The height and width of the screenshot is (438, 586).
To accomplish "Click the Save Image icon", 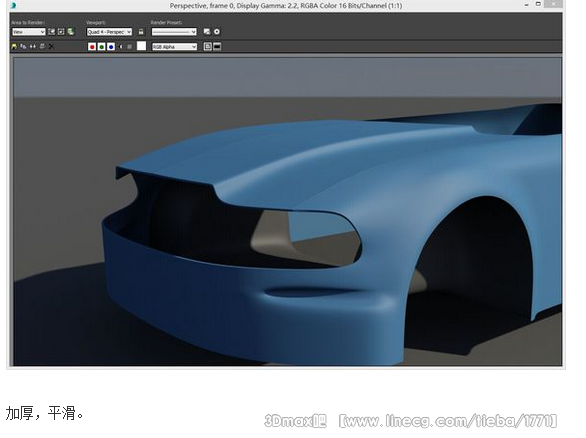I will point(14,47).
